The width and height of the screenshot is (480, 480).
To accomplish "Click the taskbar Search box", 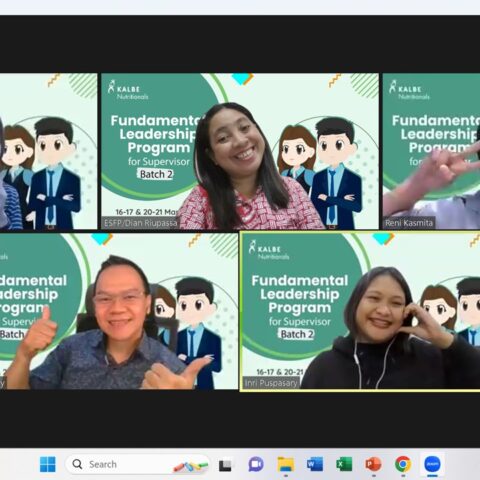I will [x=138, y=464].
